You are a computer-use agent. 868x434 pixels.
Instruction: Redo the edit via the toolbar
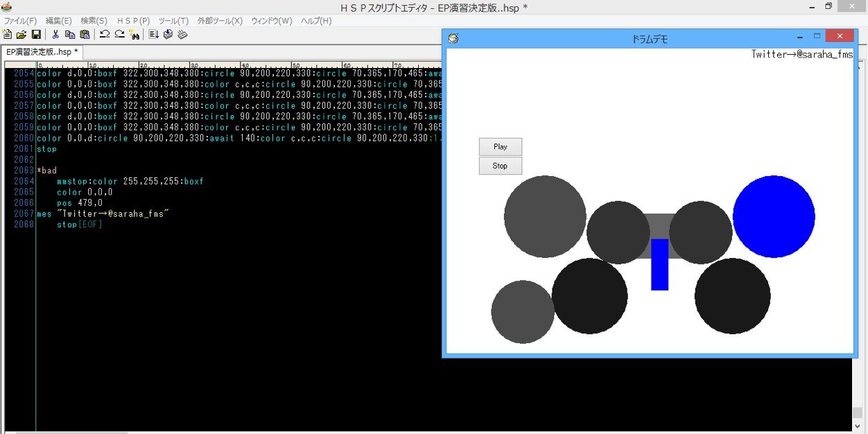pos(119,34)
